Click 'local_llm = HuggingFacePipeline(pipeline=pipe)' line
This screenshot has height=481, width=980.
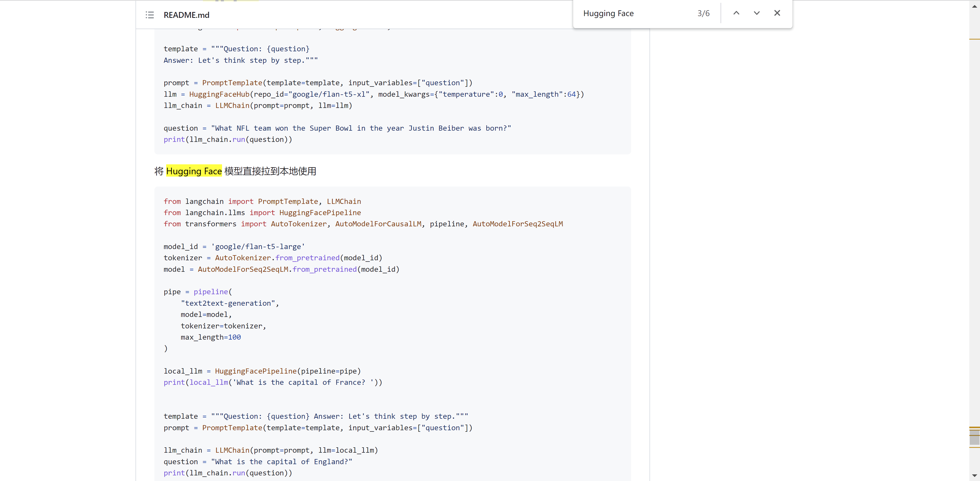click(x=262, y=371)
